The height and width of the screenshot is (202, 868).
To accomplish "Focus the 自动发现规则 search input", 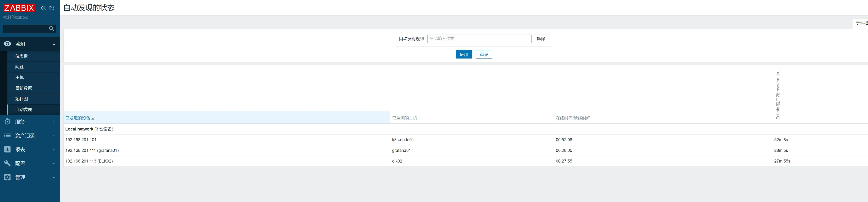I will (479, 39).
